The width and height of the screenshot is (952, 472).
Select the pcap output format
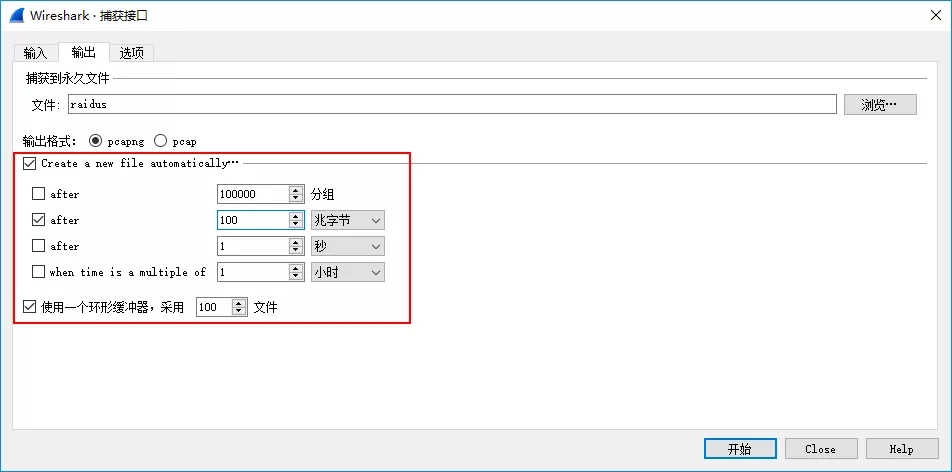pos(160,141)
